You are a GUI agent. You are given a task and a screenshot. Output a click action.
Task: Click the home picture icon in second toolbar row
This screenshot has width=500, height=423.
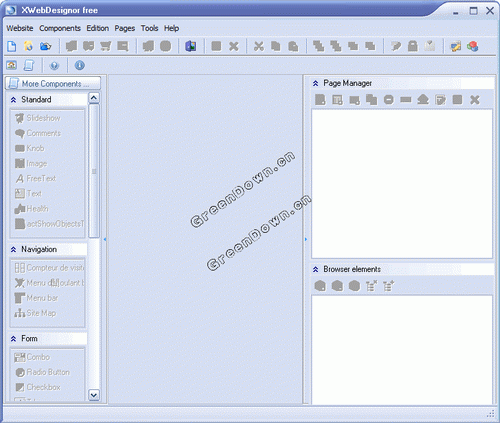pos(12,65)
